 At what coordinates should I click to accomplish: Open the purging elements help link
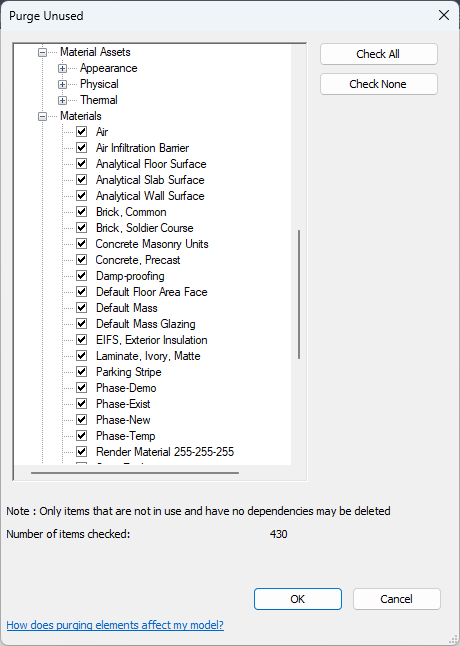click(115, 625)
